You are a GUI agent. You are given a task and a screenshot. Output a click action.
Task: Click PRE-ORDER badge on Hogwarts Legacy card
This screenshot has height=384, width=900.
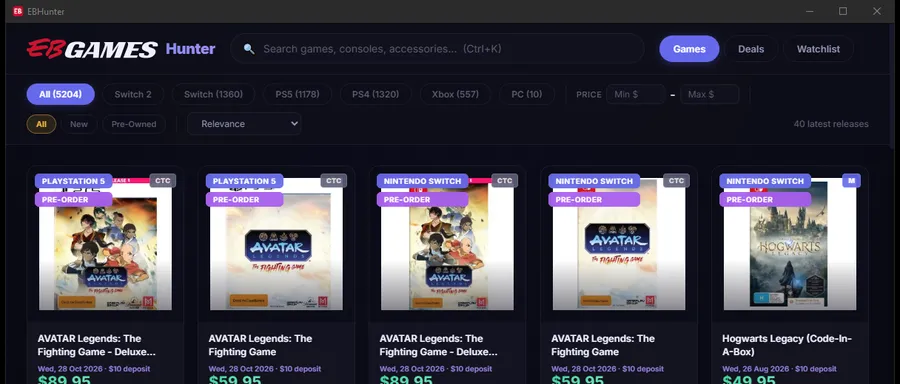coord(765,200)
